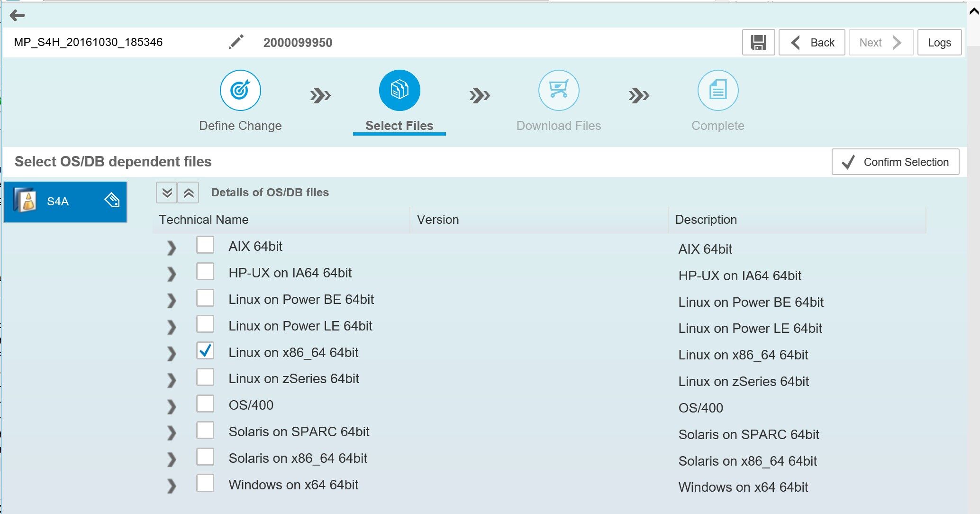Expand the Linux on zSeries 64bit row
The width and height of the screenshot is (980, 514).
click(x=172, y=380)
